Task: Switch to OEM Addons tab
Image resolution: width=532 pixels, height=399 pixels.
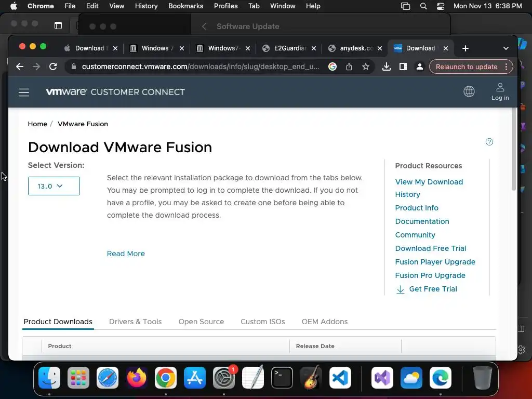Action: pos(325,322)
